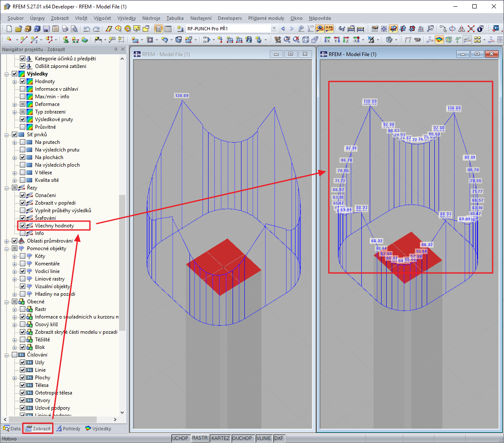Collapse the Číslování tree node
This screenshot has height=443, width=504.
[6, 355]
